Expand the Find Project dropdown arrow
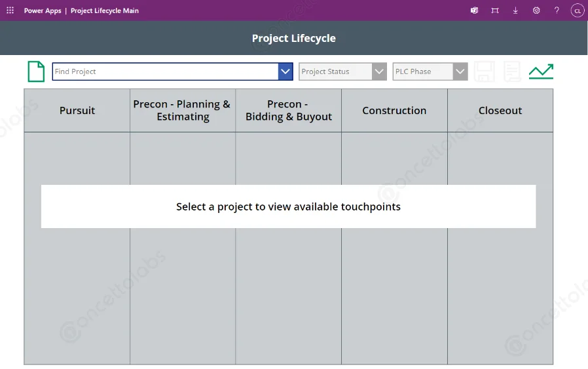Image resolution: width=588 pixels, height=369 pixels. coord(285,71)
